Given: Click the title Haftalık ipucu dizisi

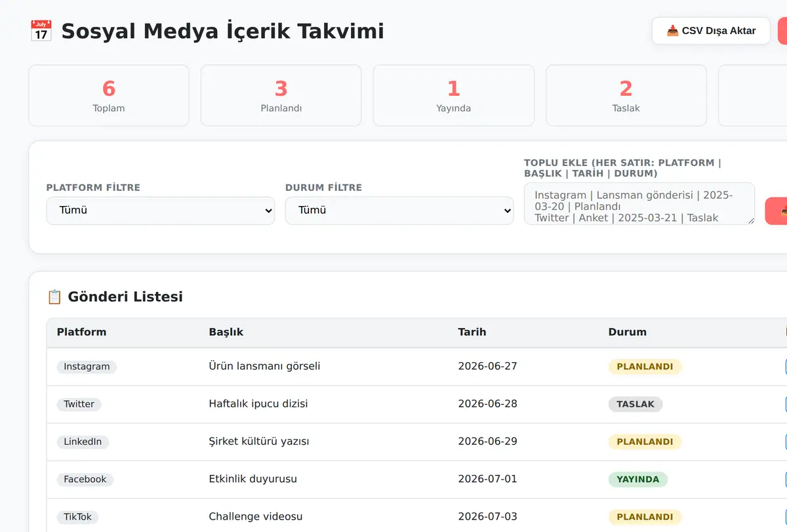Looking at the screenshot, I should point(258,403).
